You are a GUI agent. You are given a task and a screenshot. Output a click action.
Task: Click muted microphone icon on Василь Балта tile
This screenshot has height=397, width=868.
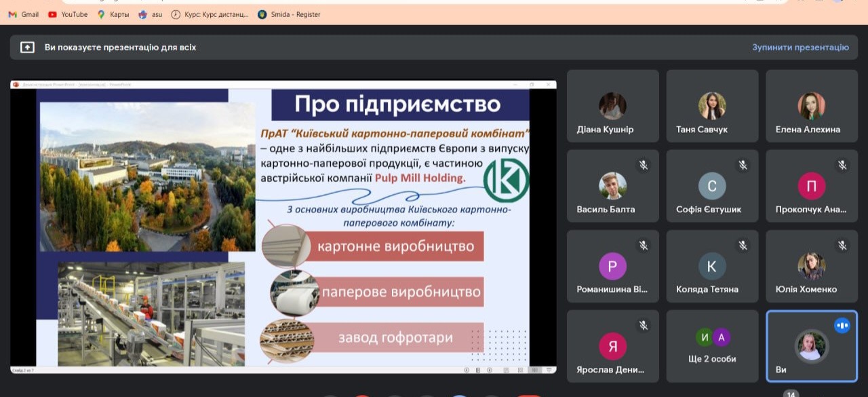coord(643,165)
